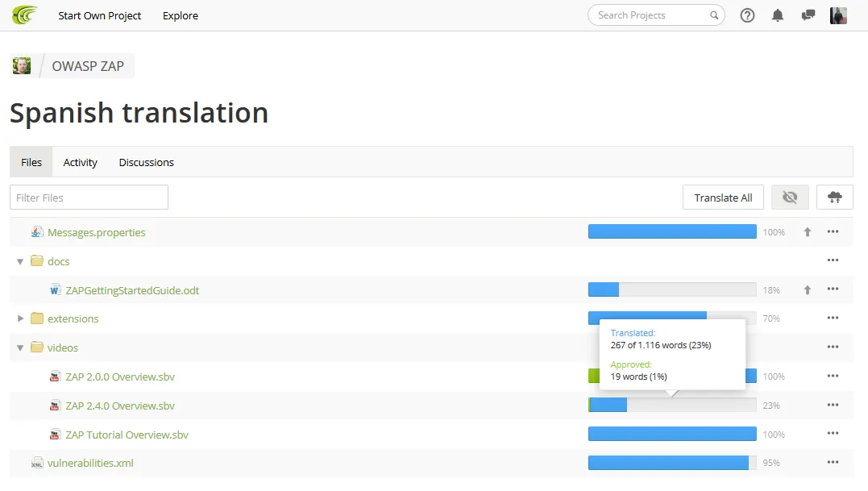
Task: Open the ZAP 2.4.0 Overview.sbv file
Action: (120, 406)
